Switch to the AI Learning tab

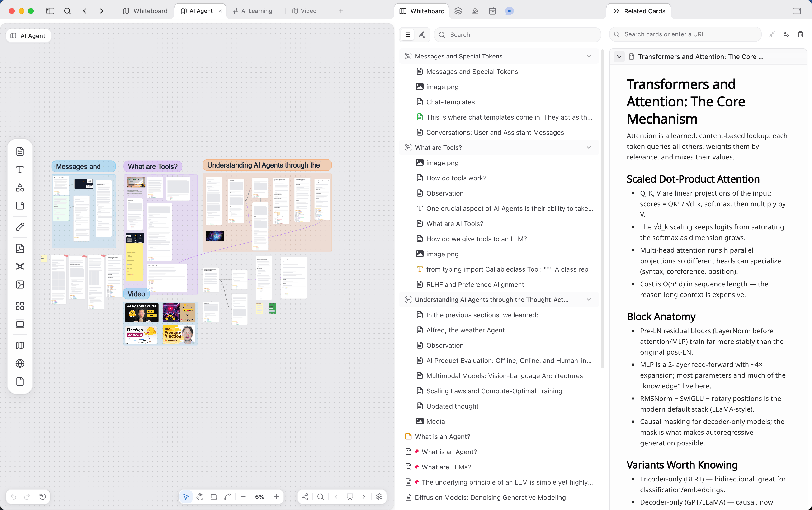[x=253, y=11]
